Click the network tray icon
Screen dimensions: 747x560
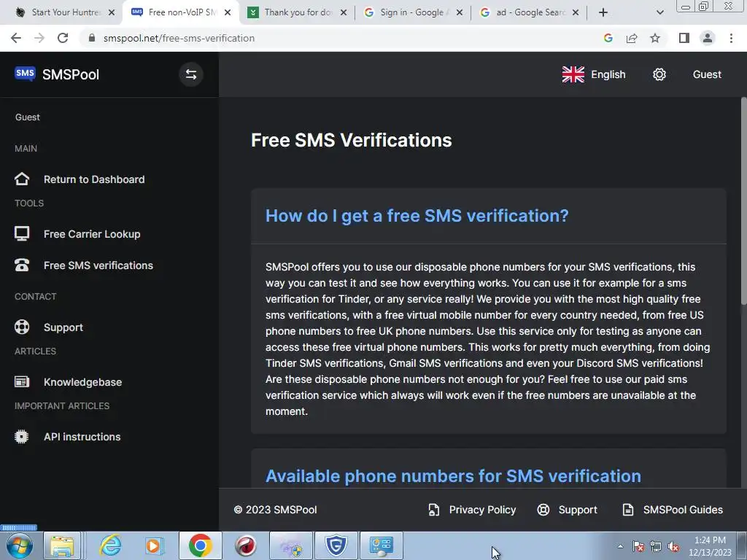pyautogui.click(x=656, y=546)
